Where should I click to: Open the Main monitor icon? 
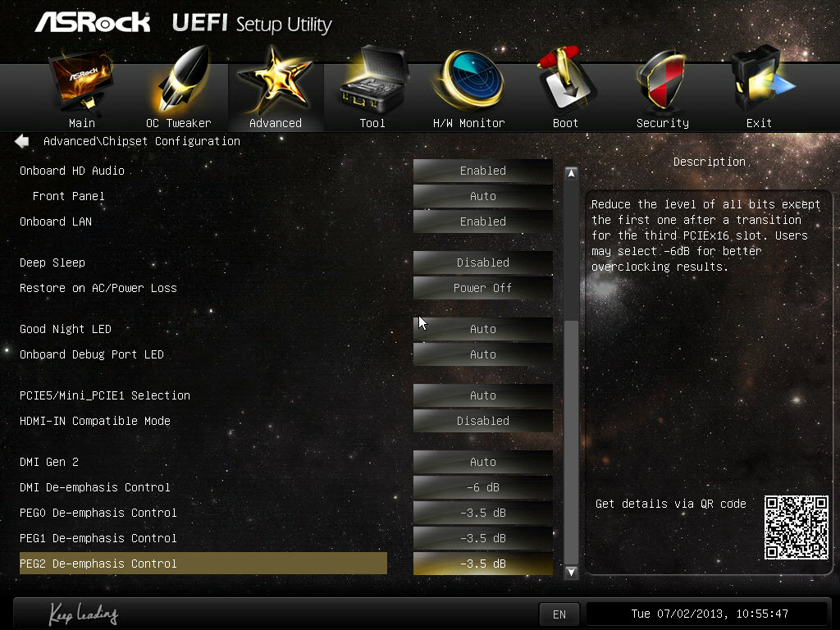81,81
